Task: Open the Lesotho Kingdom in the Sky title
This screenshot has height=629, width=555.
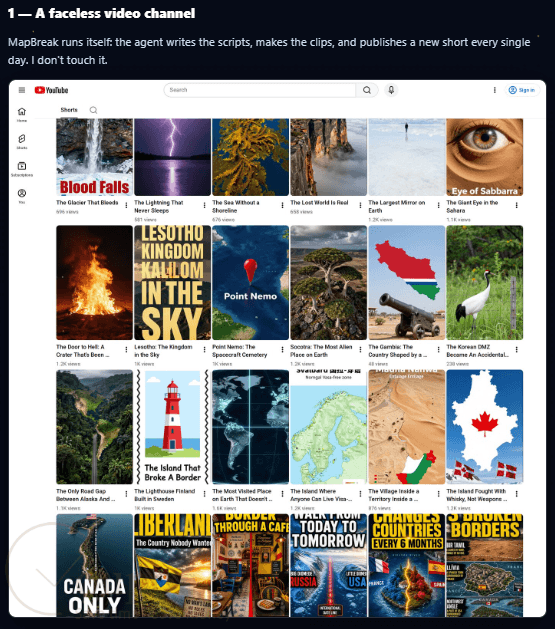Action: (163, 351)
